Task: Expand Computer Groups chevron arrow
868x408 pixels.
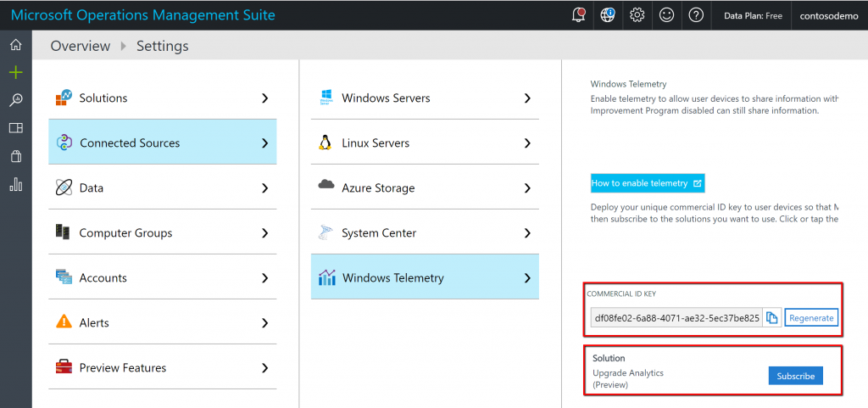Action: pos(265,233)
